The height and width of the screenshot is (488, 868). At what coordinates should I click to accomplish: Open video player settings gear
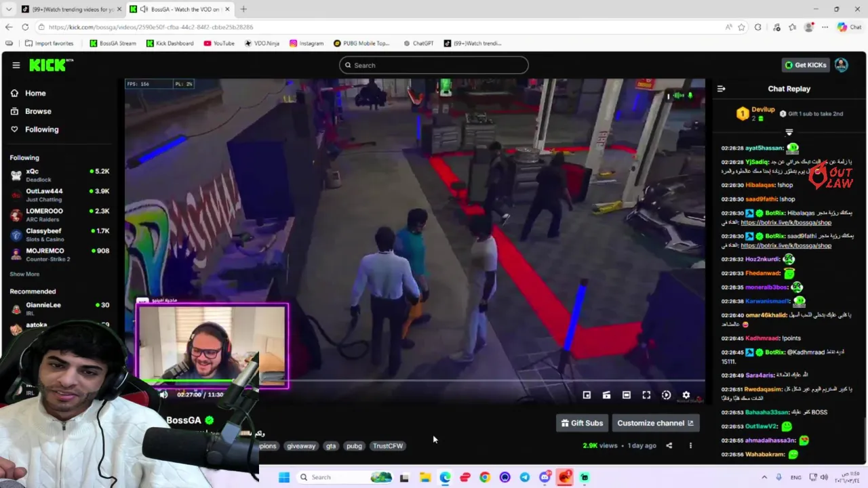click(686, 395)
